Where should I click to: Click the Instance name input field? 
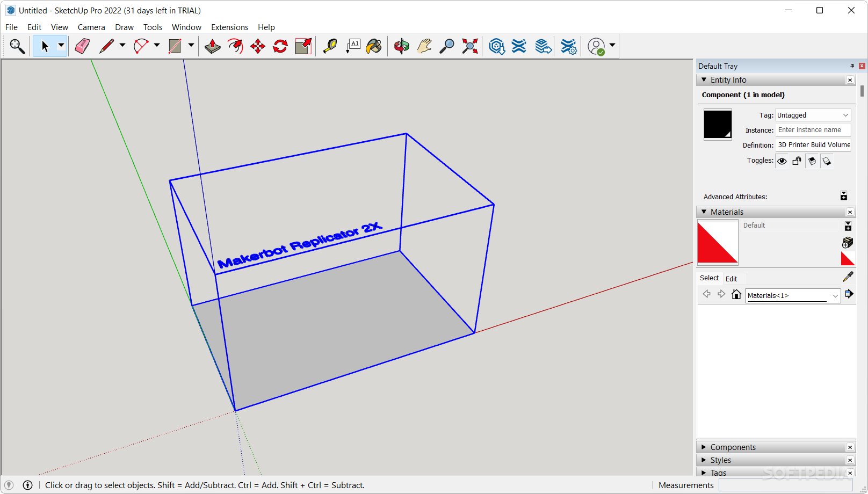pyautogui.click(x=813, y=130)
